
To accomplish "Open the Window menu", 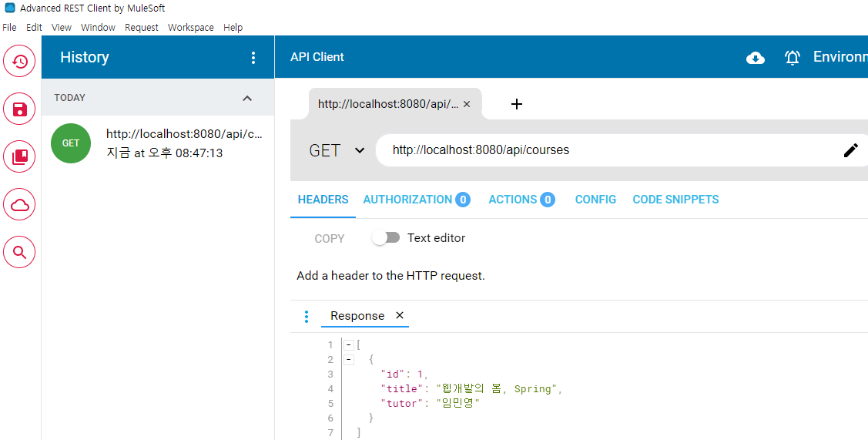I will [x=98, y=27].
